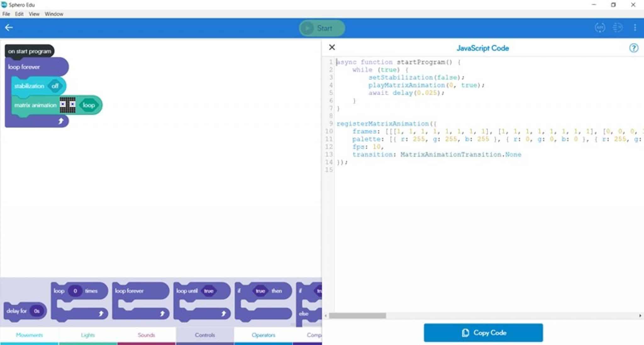Click the AIM robot icon in header

600,28
